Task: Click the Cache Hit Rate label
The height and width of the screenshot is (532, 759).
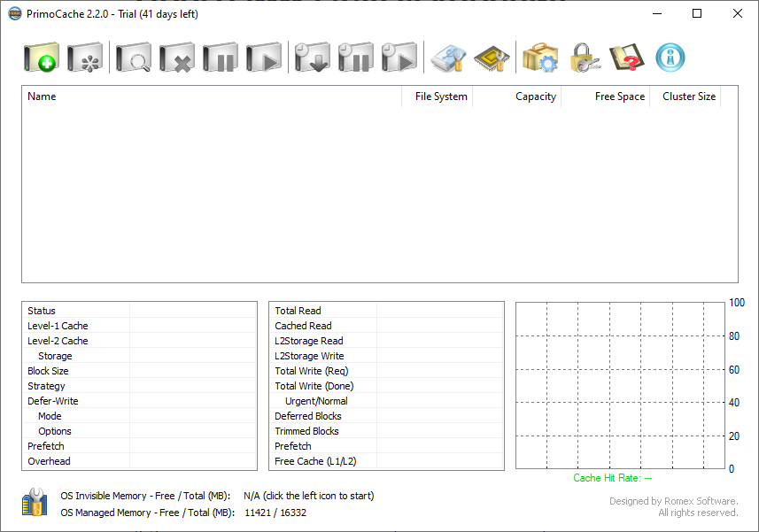Action: [x=612, y=478]
